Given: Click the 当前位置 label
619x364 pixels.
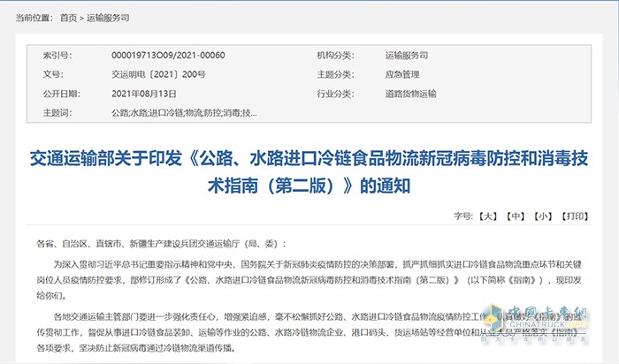Looking at the screenshot, I should [34, 18].
